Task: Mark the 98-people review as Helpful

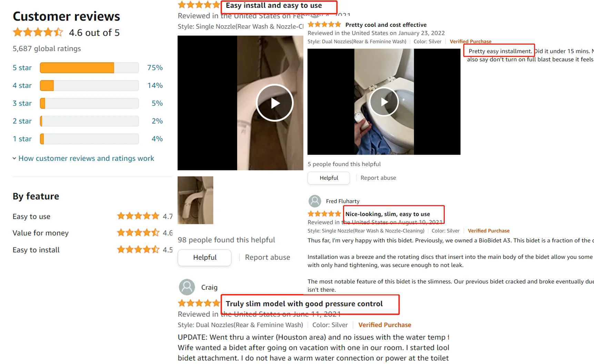Action: click(204, 258)
